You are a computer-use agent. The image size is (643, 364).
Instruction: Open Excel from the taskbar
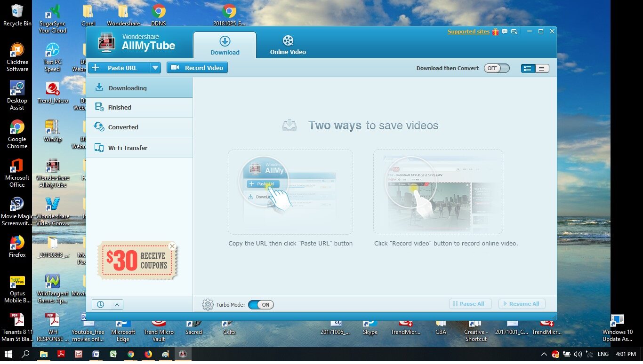(x=113, y=354)
